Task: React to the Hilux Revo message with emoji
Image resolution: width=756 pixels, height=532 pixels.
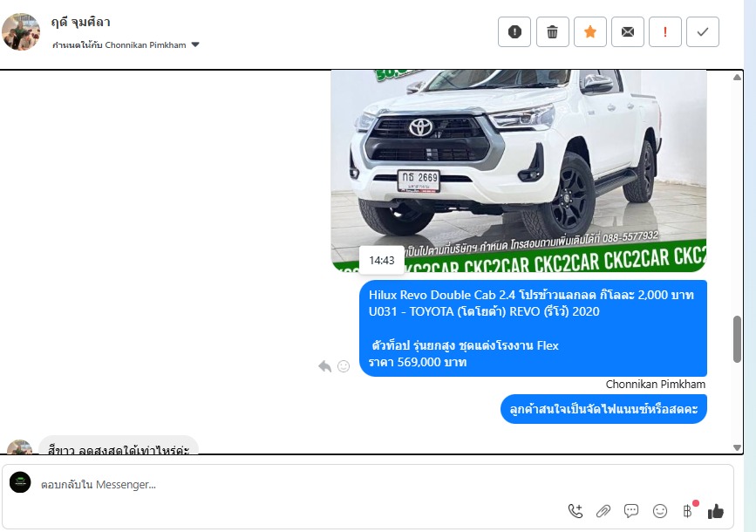Action: [x=344, y=366]
